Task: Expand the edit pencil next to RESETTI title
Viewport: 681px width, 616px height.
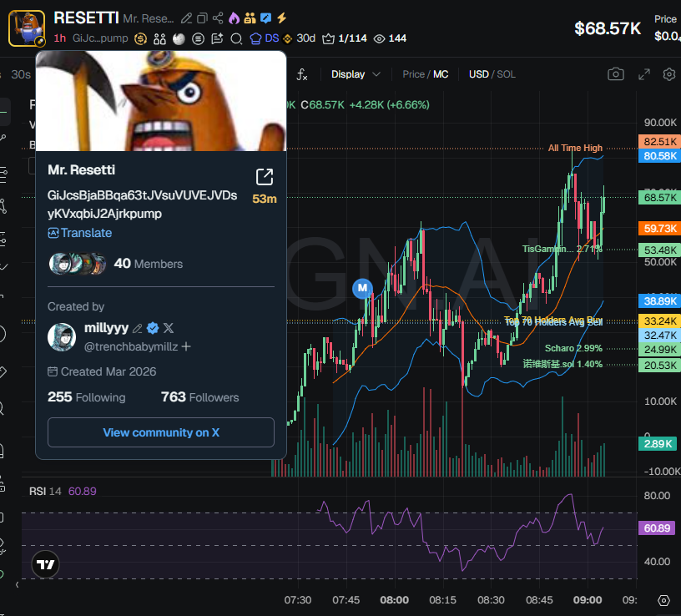Action: (187, 17)
